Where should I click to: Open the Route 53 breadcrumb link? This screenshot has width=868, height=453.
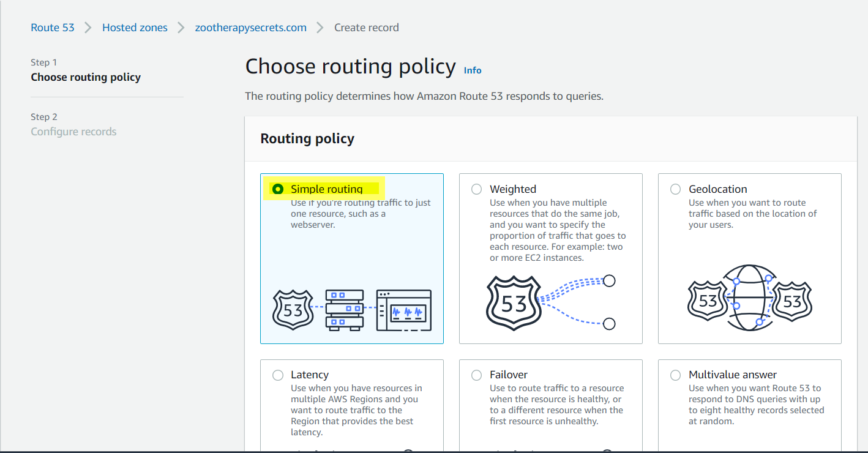click(53, 28)
